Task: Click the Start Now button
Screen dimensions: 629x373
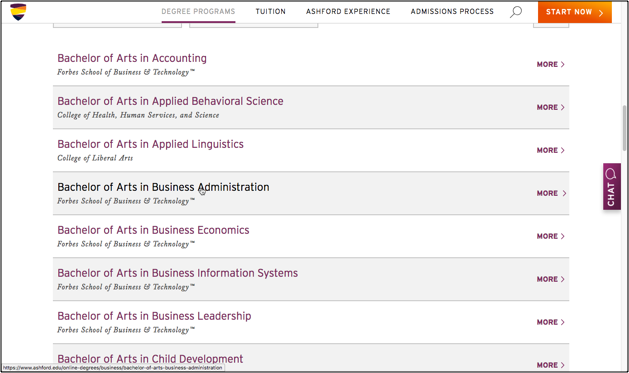Action: pos(574,12)
